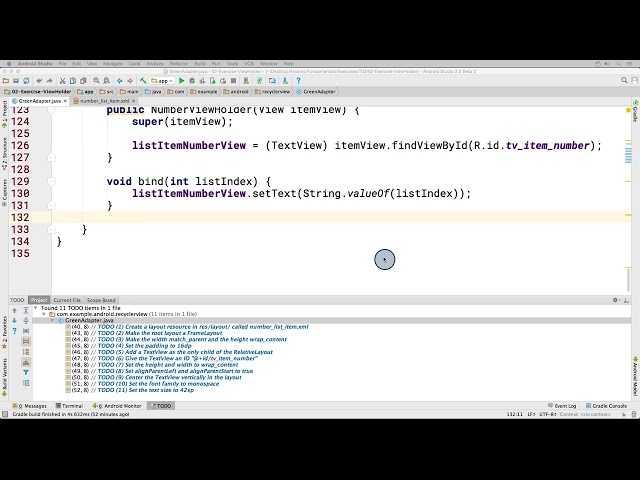This screenshot has width=640, height=480.
Task: Run the app with the green play button
Action: (x=182, y=81)
